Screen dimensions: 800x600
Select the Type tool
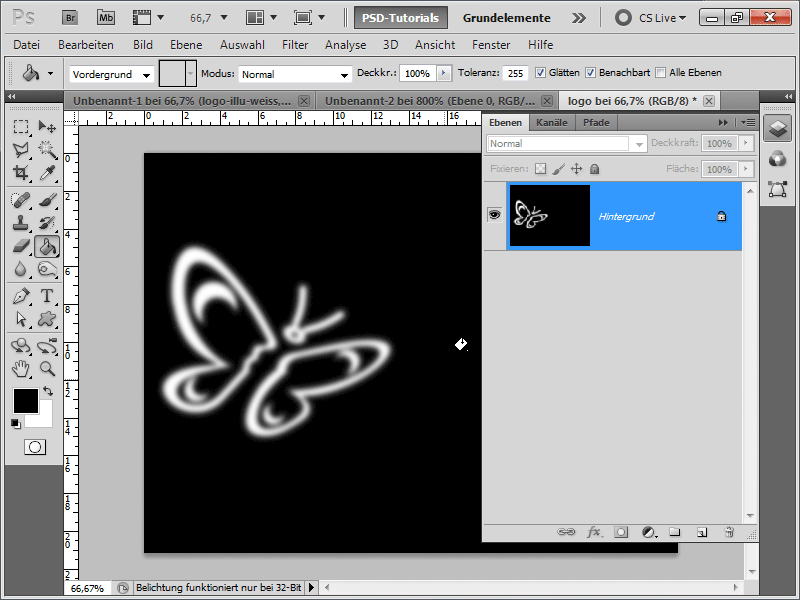(x=47, y=296)
